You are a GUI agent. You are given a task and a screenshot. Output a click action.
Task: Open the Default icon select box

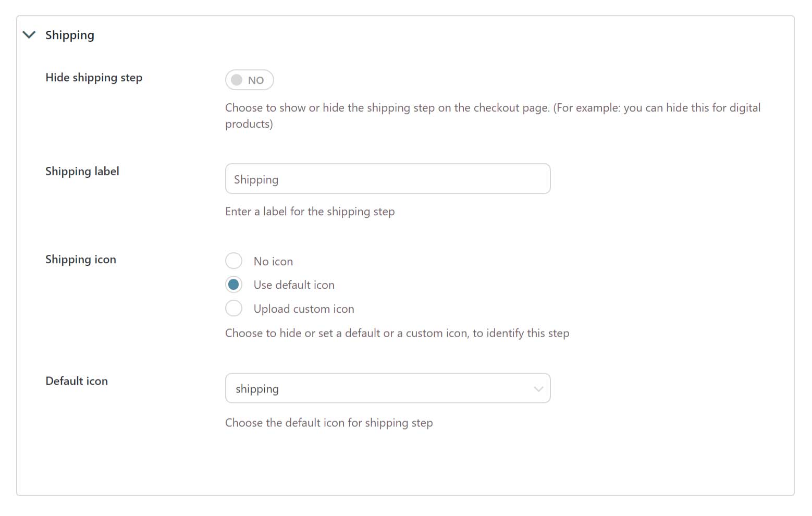(380, 389)
